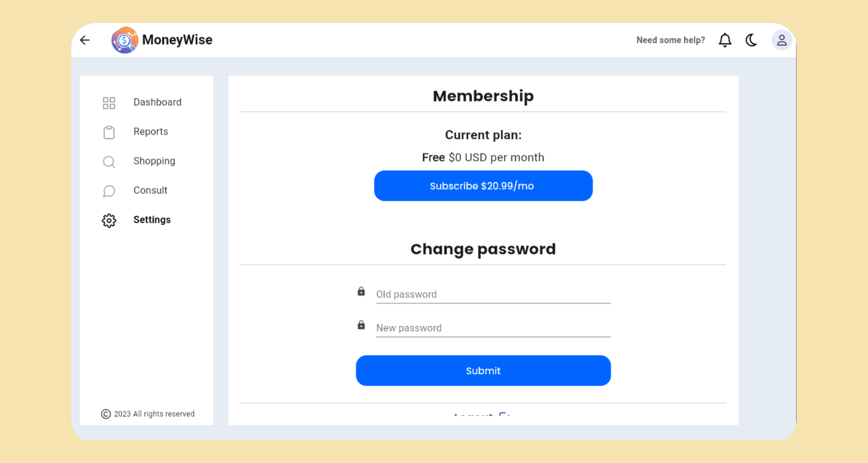Click Need some help? link
868x463 pixels.
click(x=670, y=40)
